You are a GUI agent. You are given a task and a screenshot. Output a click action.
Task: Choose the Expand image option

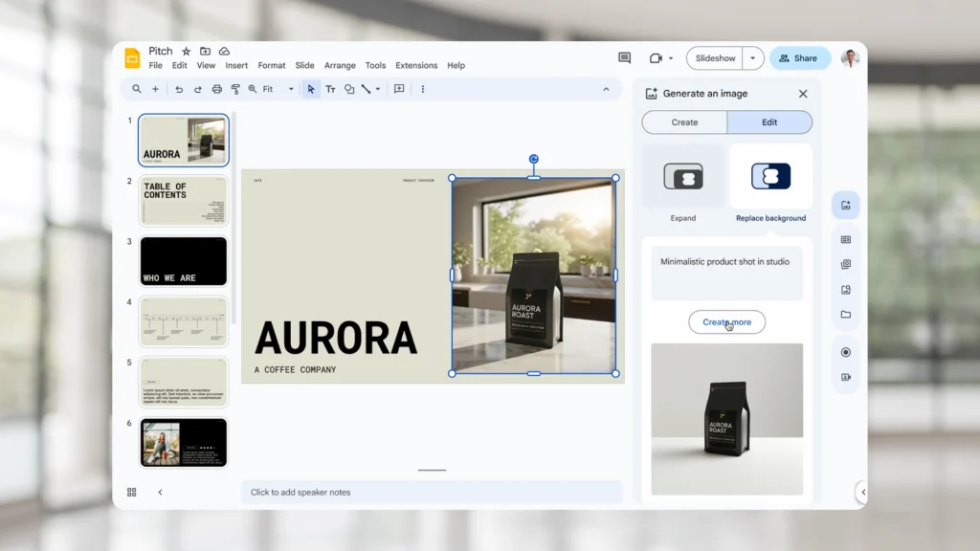tap(683, 177)
